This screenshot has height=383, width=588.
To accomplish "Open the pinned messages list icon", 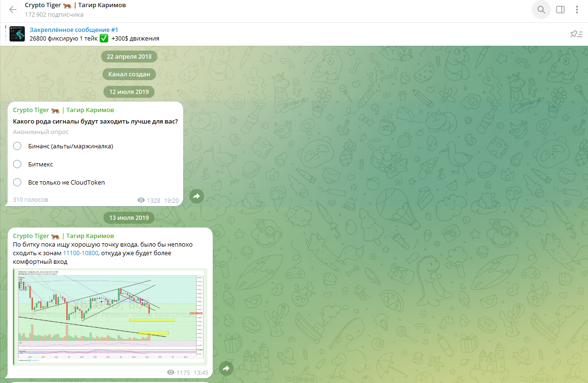I will tap(577, 34).
